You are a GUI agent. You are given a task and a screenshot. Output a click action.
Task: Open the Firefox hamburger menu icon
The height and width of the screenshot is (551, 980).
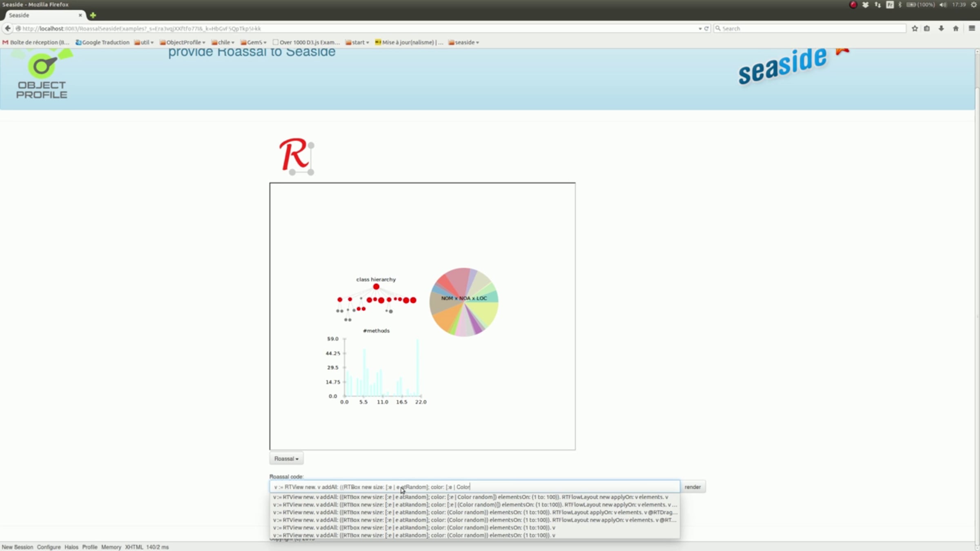point(972,29)
